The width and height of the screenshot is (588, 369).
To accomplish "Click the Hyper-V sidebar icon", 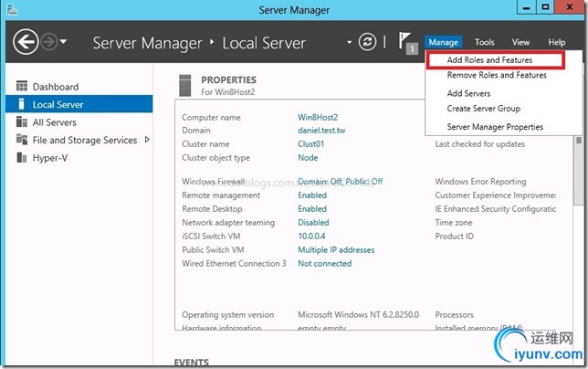I will (x=23, y=158).
